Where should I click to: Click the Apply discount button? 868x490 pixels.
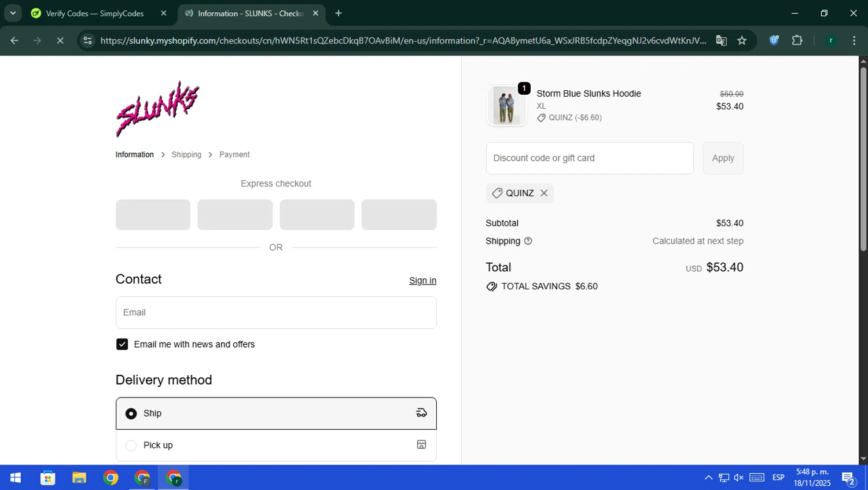click(723, 158)
